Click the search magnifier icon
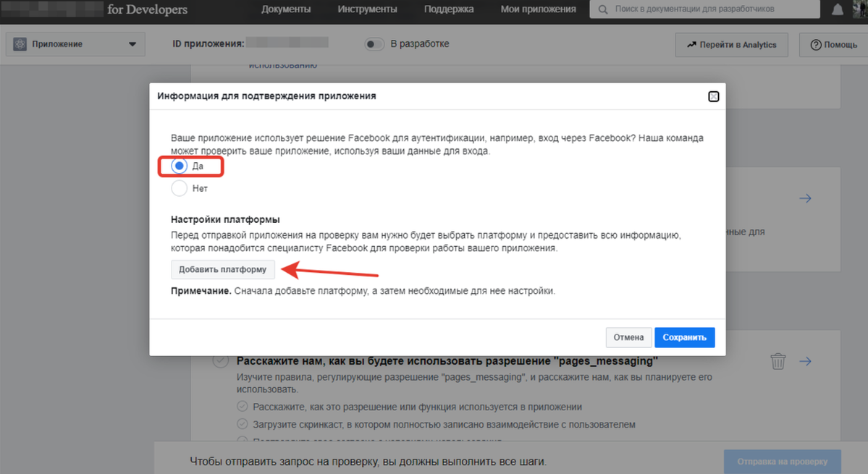 coord(602,9)
